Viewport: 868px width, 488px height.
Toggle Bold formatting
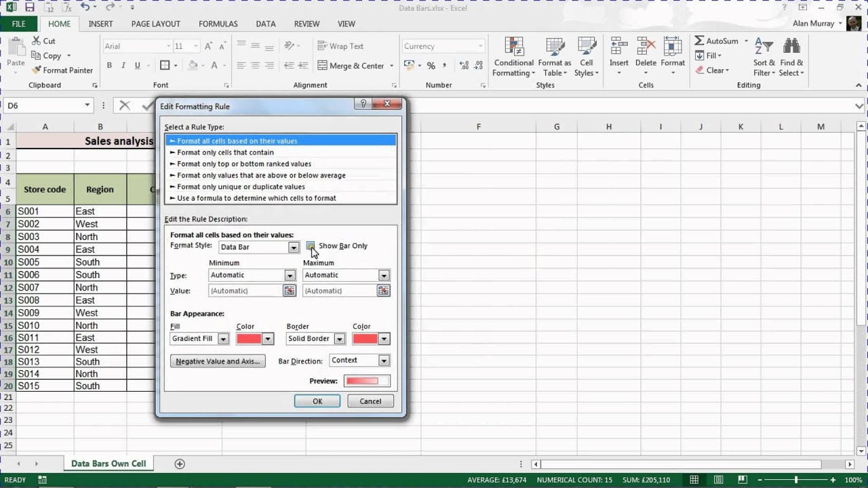(108, 65)
